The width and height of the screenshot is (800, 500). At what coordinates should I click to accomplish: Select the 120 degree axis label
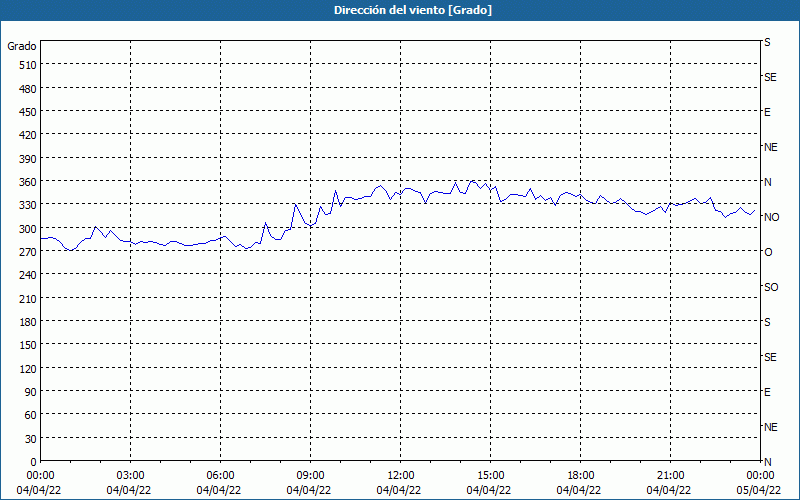coord(28,368)
